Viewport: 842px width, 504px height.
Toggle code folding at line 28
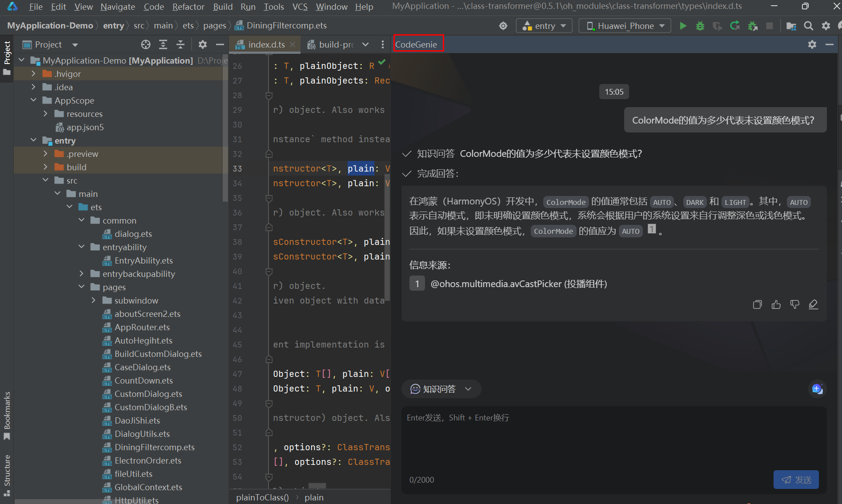pyautogui.click(x=269, y=96)
